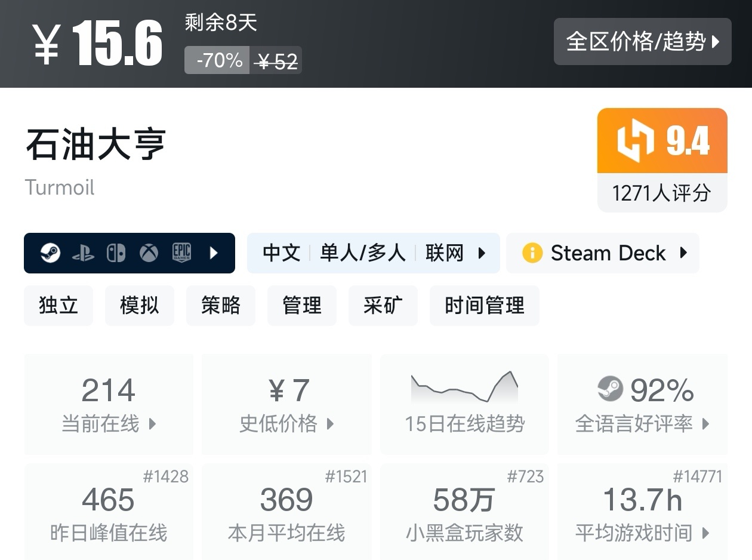Click the Nintendo Switch platform icon
752x560 pixels.
116,253
